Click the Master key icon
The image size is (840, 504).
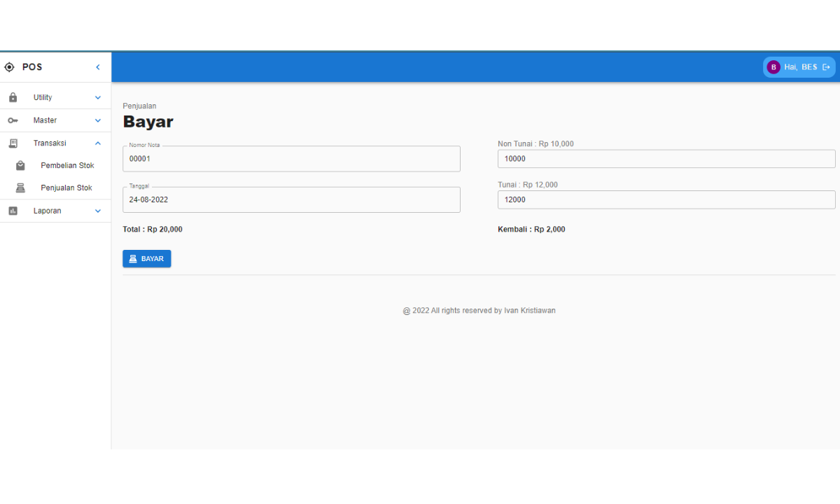(x=13, y=120)
